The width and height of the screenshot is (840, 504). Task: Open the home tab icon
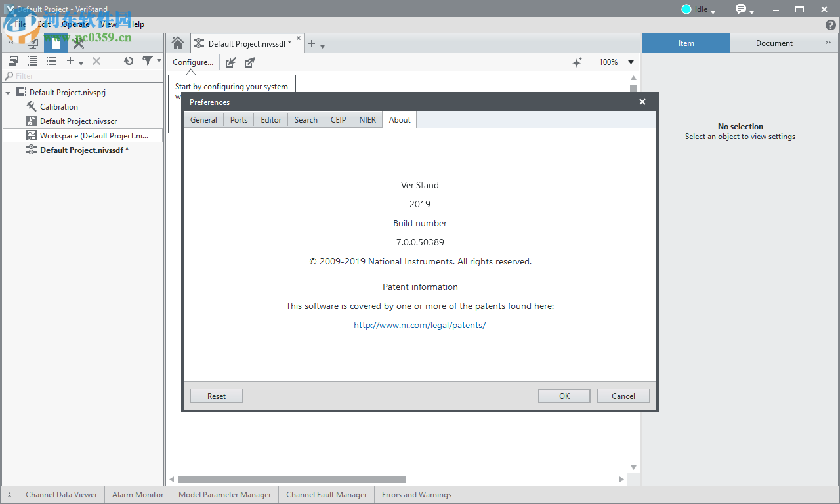click(178, 43)
